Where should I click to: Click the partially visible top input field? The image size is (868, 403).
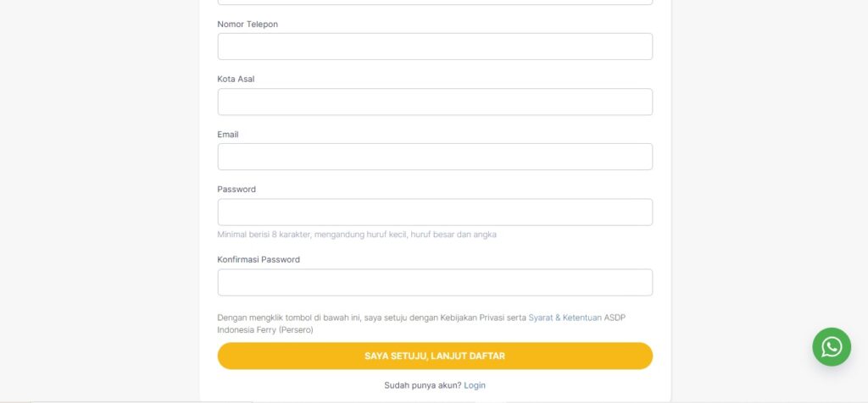[x=435, y=2]
